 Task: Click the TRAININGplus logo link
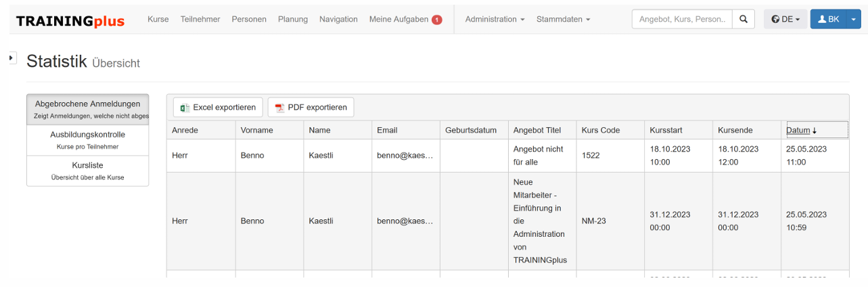tap(70, 21)
